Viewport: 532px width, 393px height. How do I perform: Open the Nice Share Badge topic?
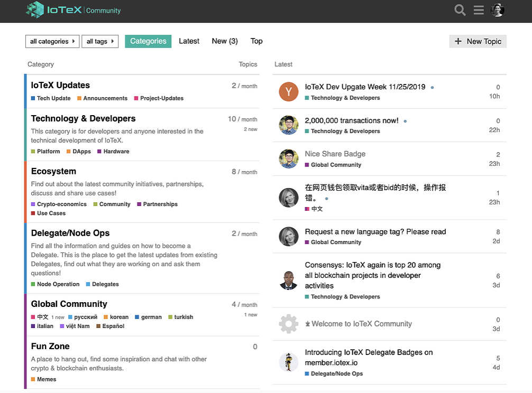pos(335,154)
